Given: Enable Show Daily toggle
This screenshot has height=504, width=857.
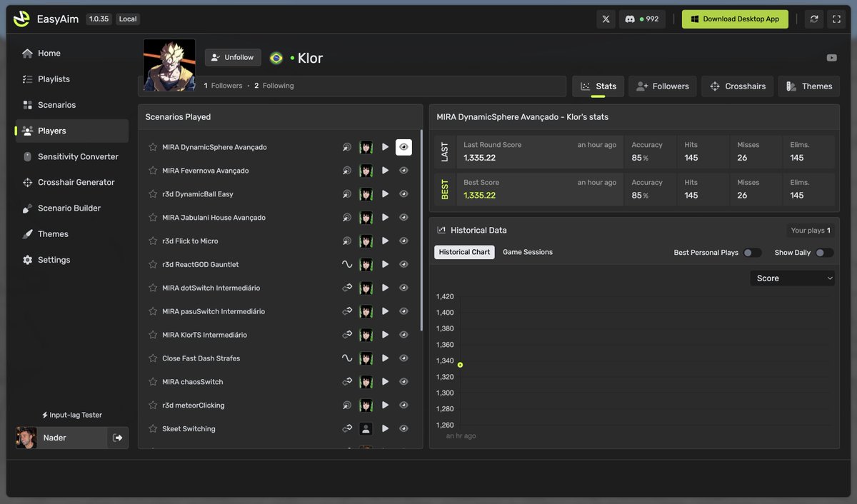Looking at the screenshot, I should click(x=824, y=253).
